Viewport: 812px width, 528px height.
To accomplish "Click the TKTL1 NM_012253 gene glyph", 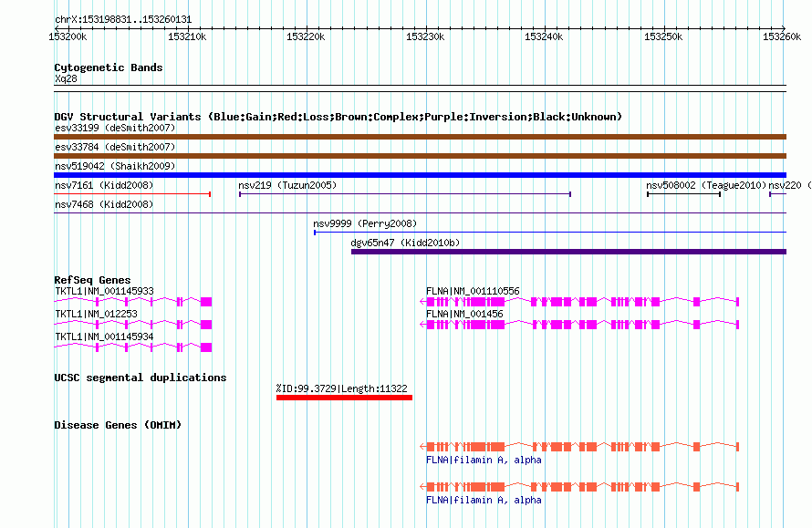I will pos(133,325).
